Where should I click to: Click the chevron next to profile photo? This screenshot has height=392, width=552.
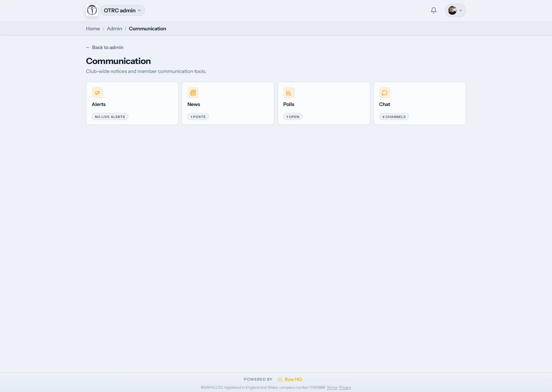(x=461, y=10)
